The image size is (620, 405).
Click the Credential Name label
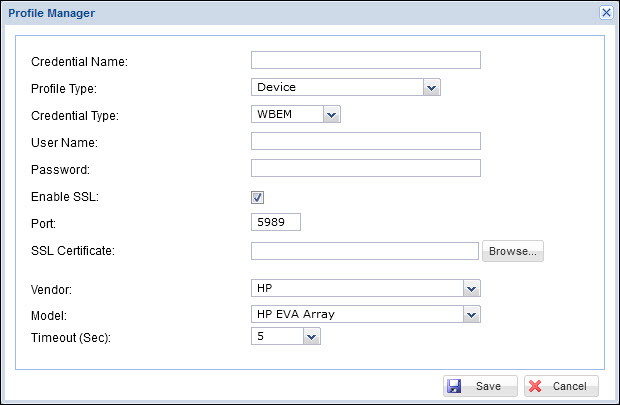(80, 62)
